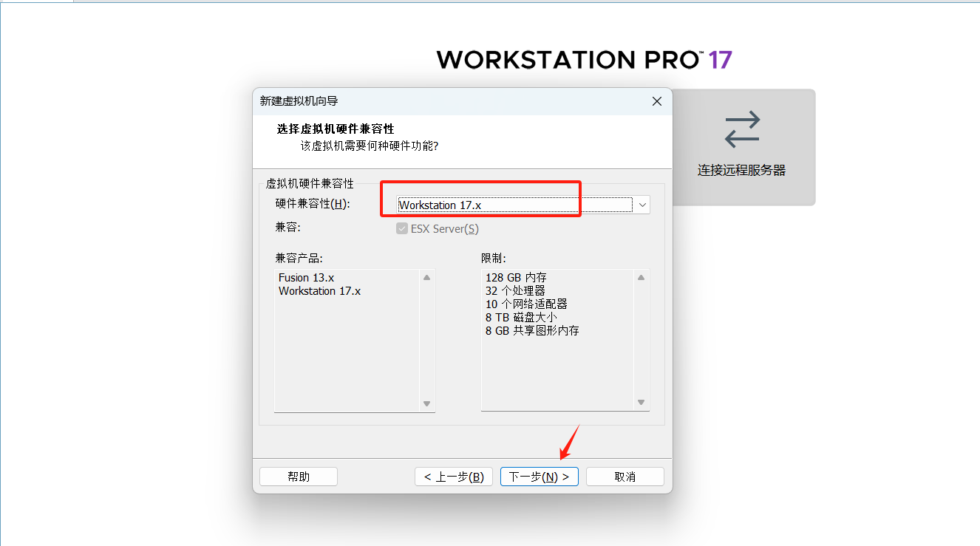Click the down arrow of the 限制 scrollbar

[641, 403]
